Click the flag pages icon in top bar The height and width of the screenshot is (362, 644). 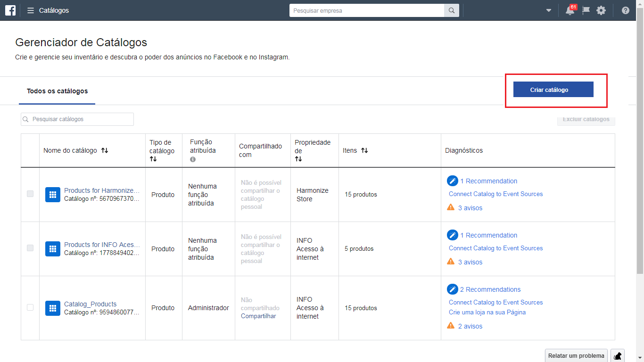(586, 10)
